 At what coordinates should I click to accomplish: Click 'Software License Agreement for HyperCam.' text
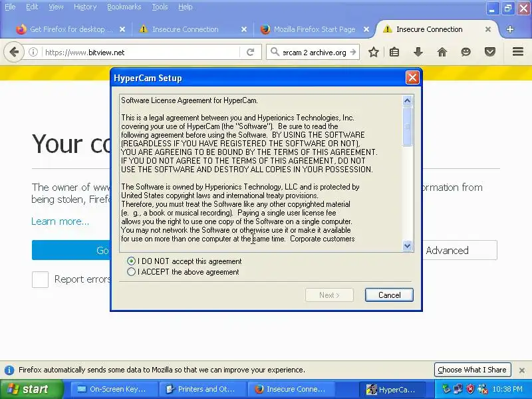(190, 100)
